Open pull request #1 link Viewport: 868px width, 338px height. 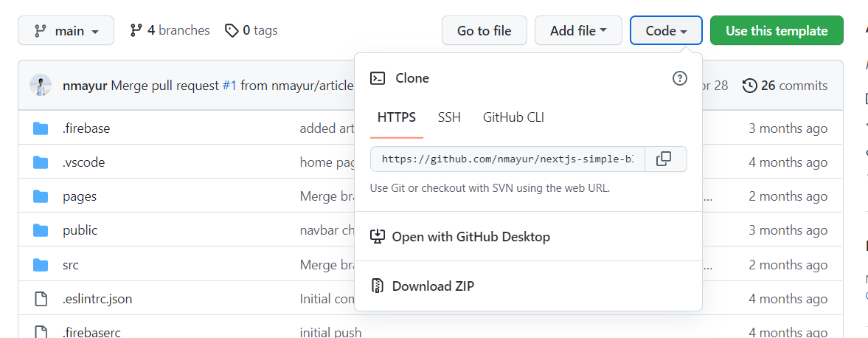(229, 86)
